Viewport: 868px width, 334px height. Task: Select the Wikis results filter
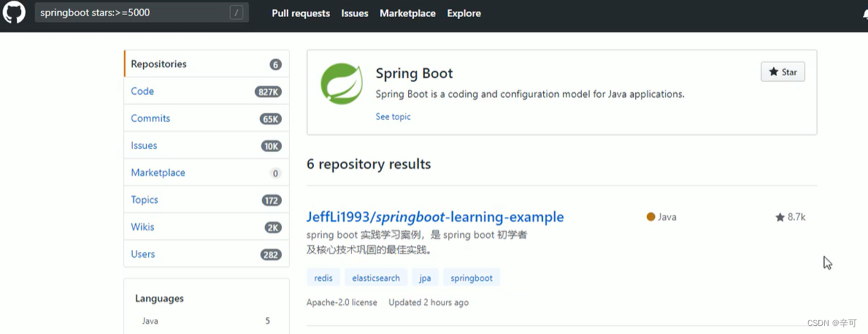point(207,227)
